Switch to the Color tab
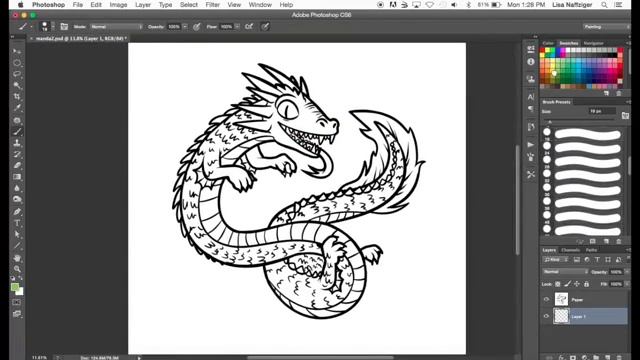640x360 pixels. [548, 43]
